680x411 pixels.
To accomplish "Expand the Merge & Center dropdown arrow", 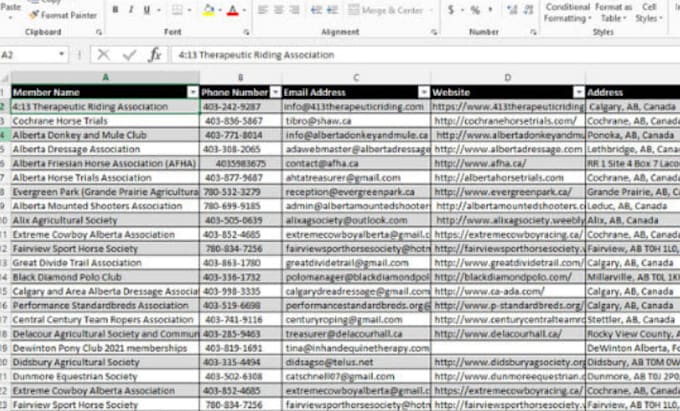I will (431, 10).
